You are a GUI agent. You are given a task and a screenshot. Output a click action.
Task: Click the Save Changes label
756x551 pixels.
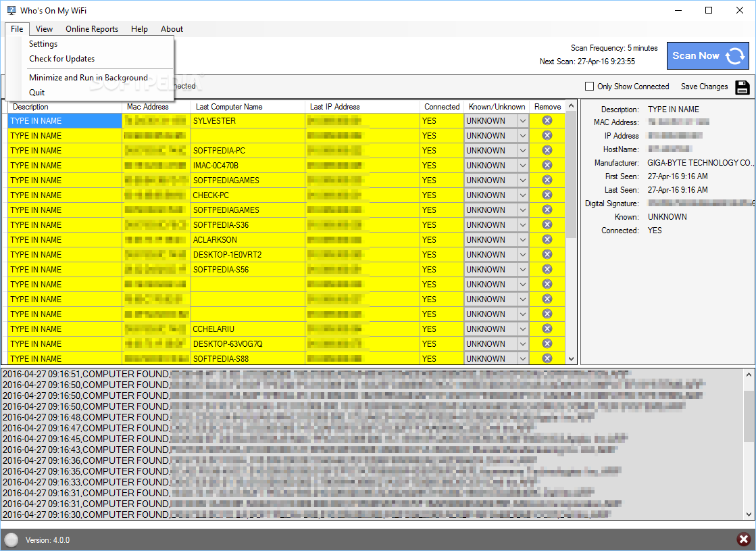click(704, 87)
